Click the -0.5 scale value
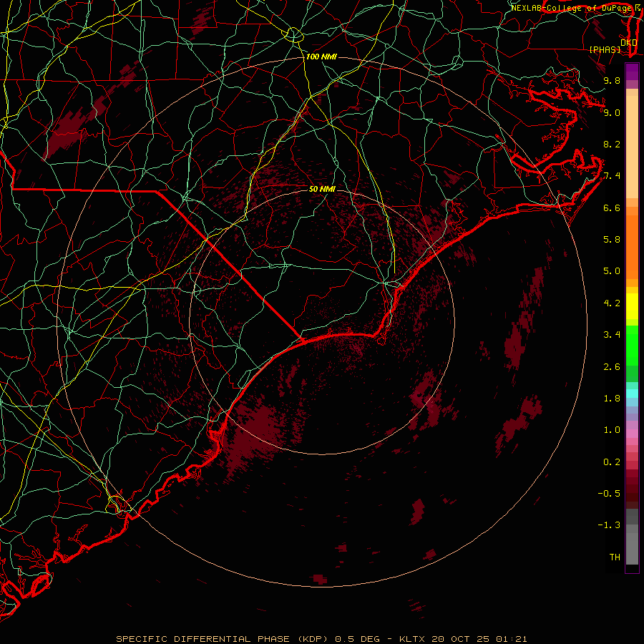This screenshot has height=644, width=644. tap(609, 494)
